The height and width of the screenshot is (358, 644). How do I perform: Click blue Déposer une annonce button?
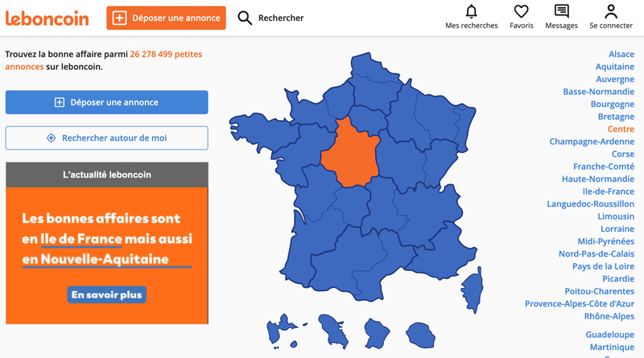pyautogui.click(x=107, y=102)
